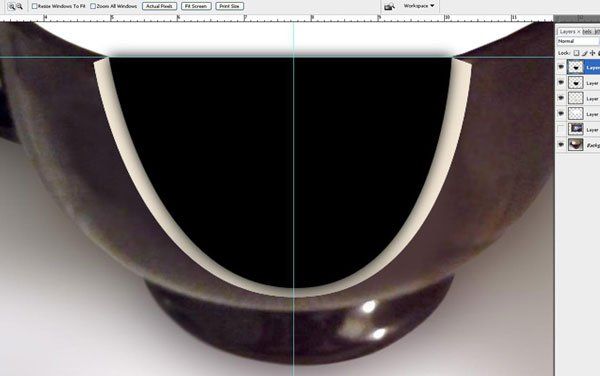Open the Bridge launcher icon beside Workspace
Screen dimensions: 600x376
coord(389,7)
